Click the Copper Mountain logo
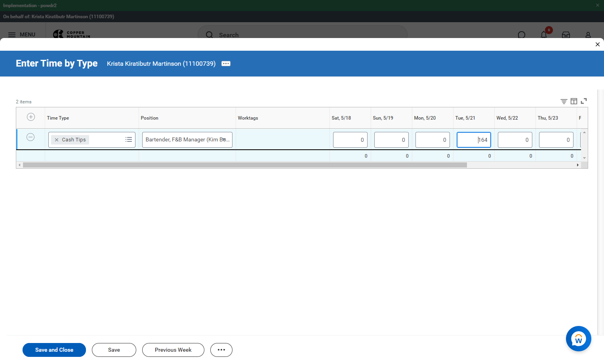The height and width of the screenshot is (364, 604). 72,34
